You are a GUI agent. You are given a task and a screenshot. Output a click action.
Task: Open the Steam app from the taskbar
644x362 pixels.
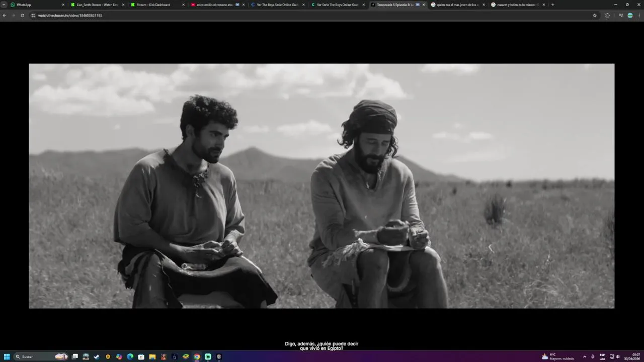click(x=97, y=356)
